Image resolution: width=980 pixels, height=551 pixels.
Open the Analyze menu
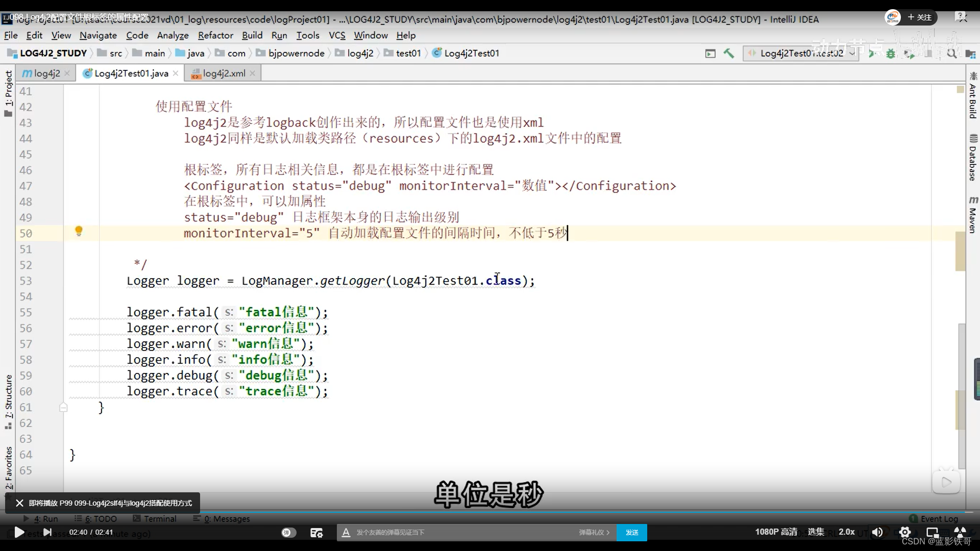pos(173,35)
